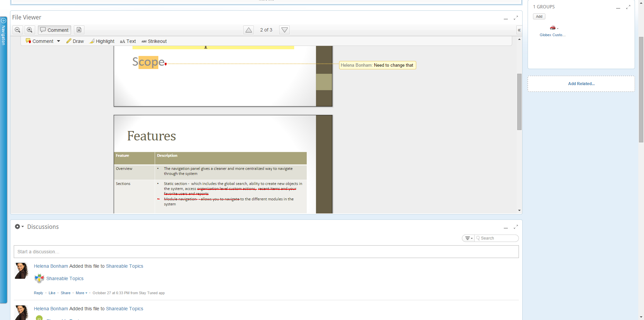Click the '2 of 3' page indicator
This screenshot has width=644, height=320.
[266, 30]
